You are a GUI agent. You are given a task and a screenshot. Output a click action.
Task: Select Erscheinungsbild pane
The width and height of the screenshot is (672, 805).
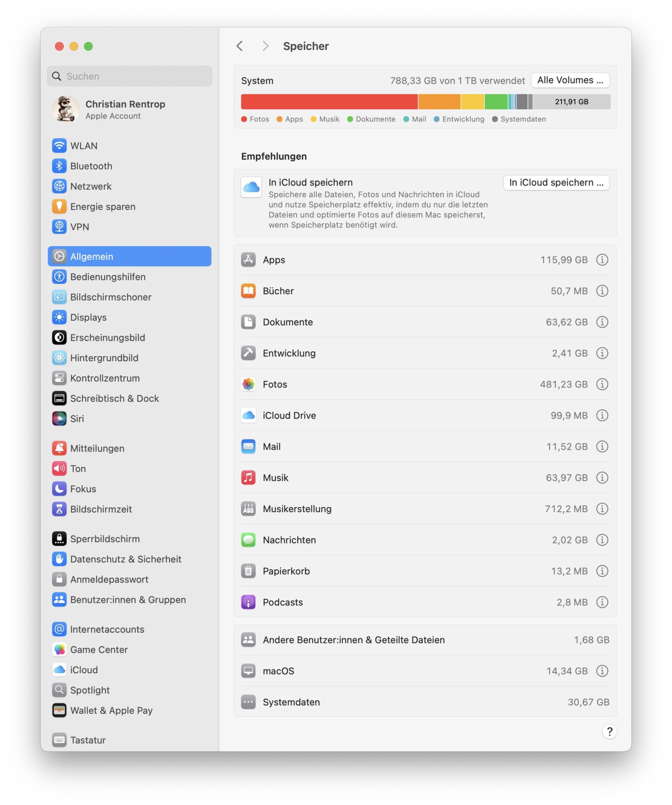(129, 338)
